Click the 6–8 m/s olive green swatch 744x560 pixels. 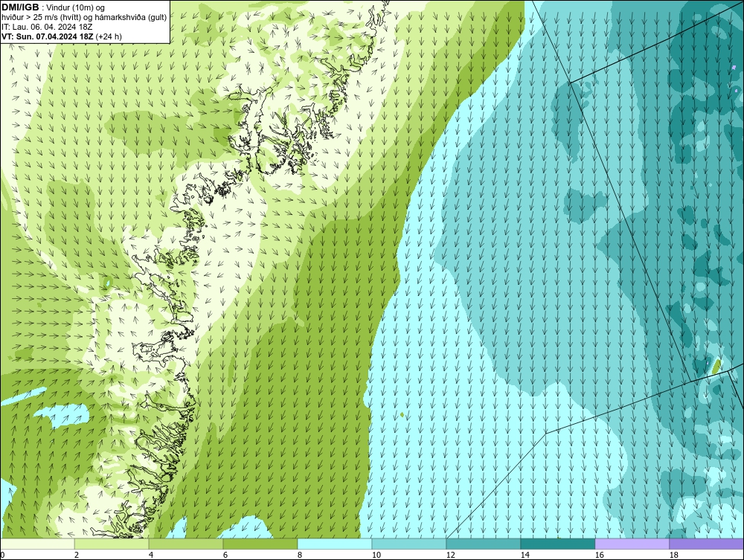click(260, 544)
